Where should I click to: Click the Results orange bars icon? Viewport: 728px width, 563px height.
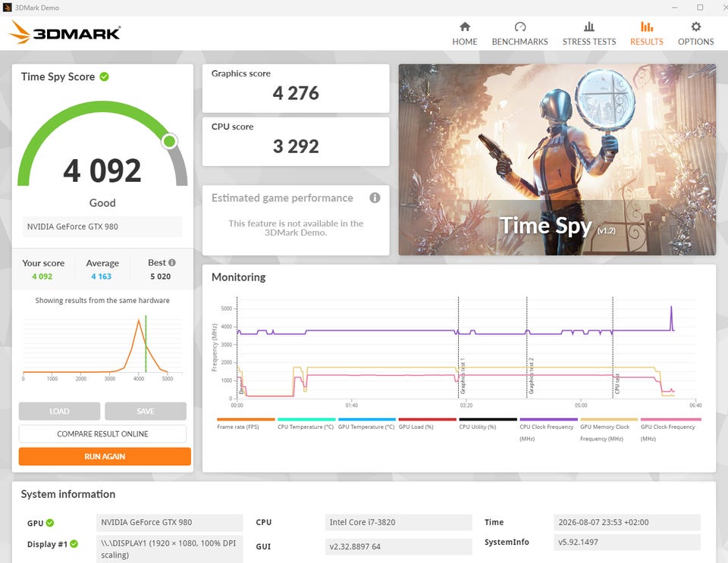[647, 27]
